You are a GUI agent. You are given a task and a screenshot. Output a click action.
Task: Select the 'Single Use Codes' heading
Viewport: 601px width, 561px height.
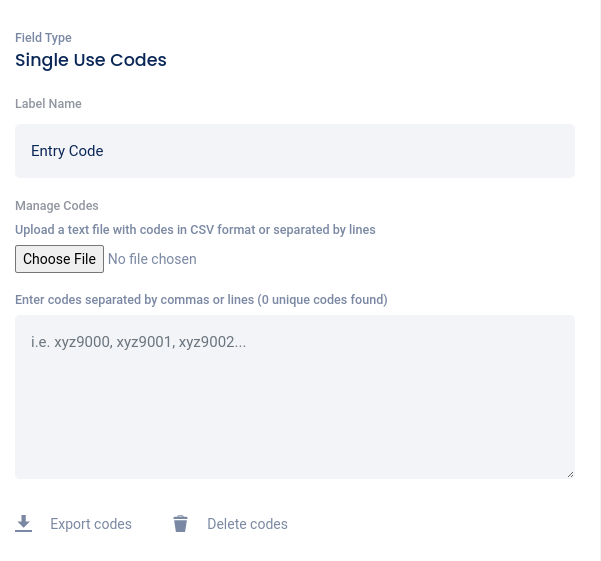(x=91, y=60)
